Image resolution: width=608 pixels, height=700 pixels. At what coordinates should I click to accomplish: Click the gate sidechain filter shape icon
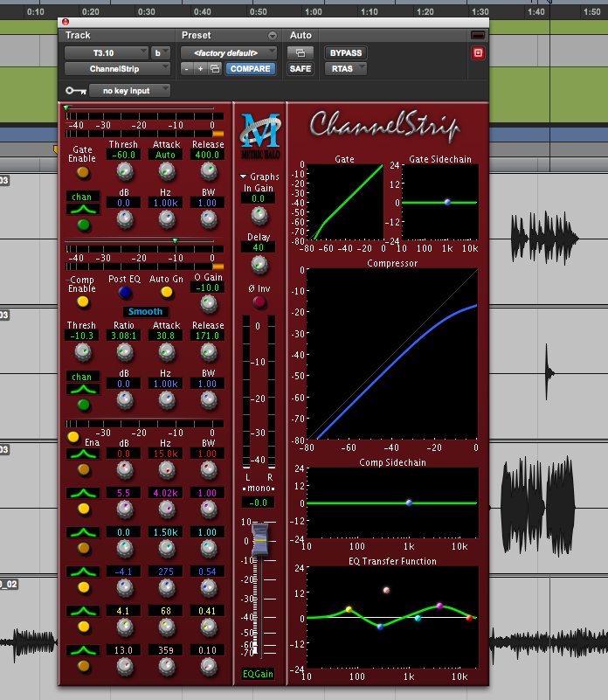click(83, 209)
